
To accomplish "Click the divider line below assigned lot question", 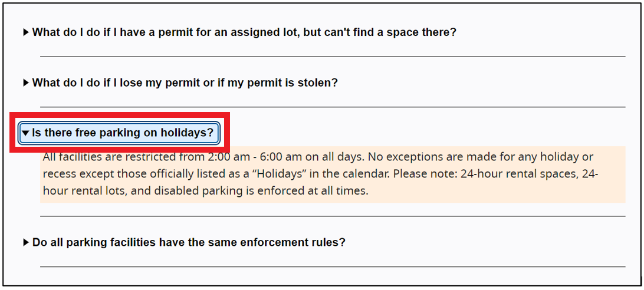I will point(333,57).
